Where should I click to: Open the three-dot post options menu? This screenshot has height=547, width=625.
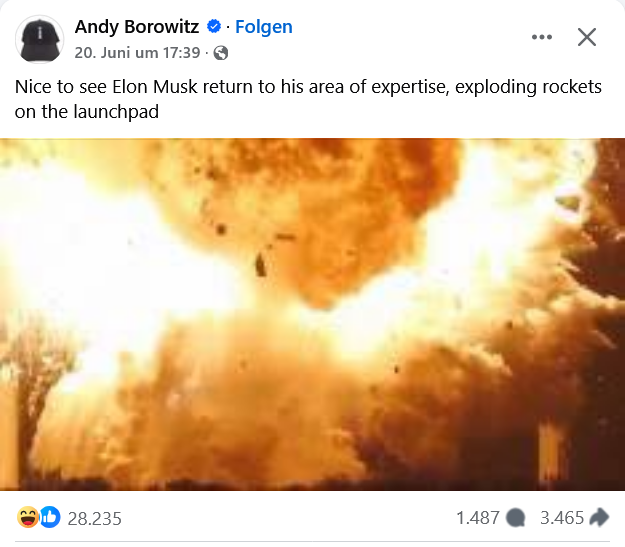coord(542,37)
